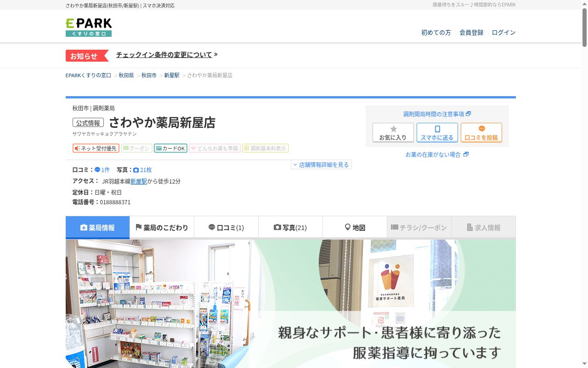Click the さわやか薬局新屋店 heading
Viewport: 588px width, 368px height.
tap(162, 123)
